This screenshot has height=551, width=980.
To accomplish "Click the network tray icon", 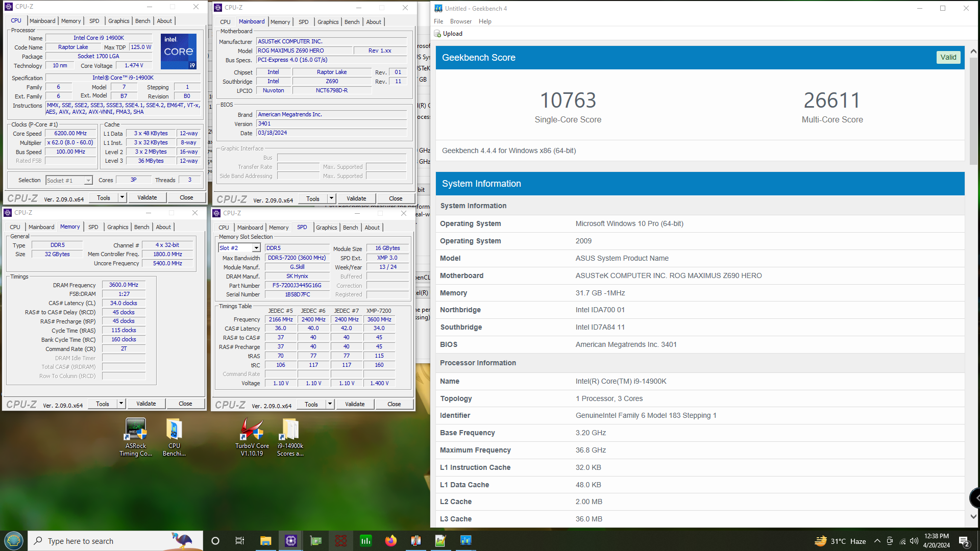I will tap(902, 541).
